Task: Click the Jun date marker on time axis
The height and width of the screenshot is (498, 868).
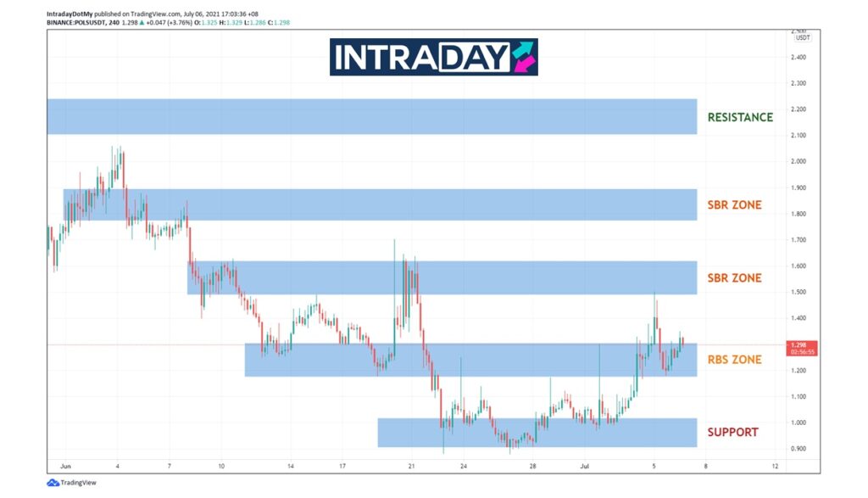Action: (64, 466)
